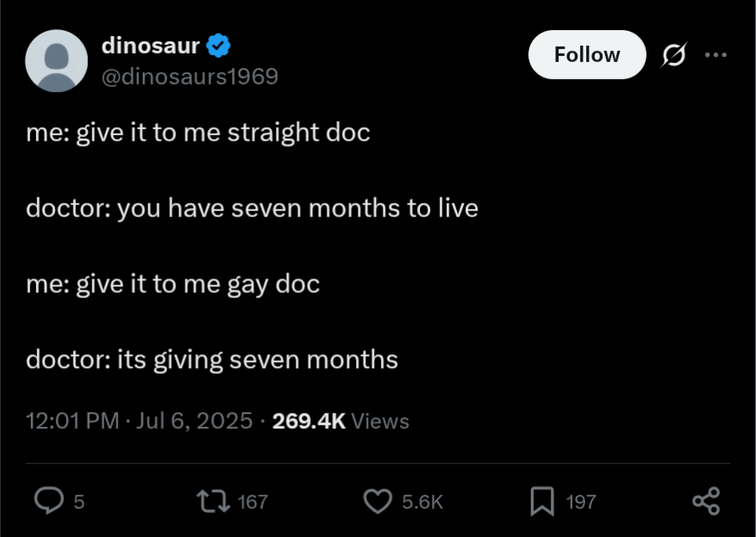Click the reply speech bubble icon

49,501
